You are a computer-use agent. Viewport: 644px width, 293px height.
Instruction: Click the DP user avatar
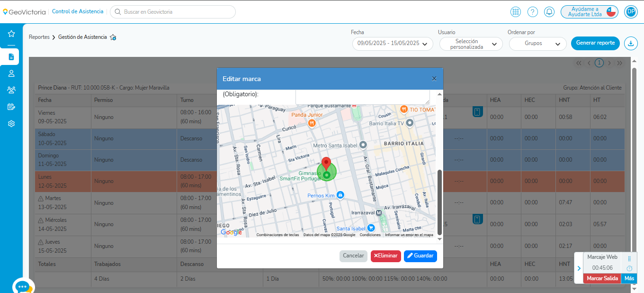[x=631, y=12]
